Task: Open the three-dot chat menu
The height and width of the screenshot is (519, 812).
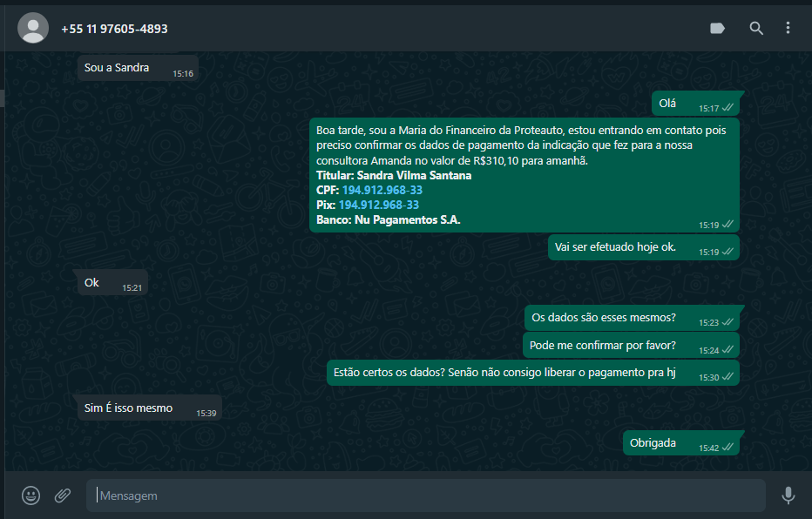Action: click(x=788, y=29)
